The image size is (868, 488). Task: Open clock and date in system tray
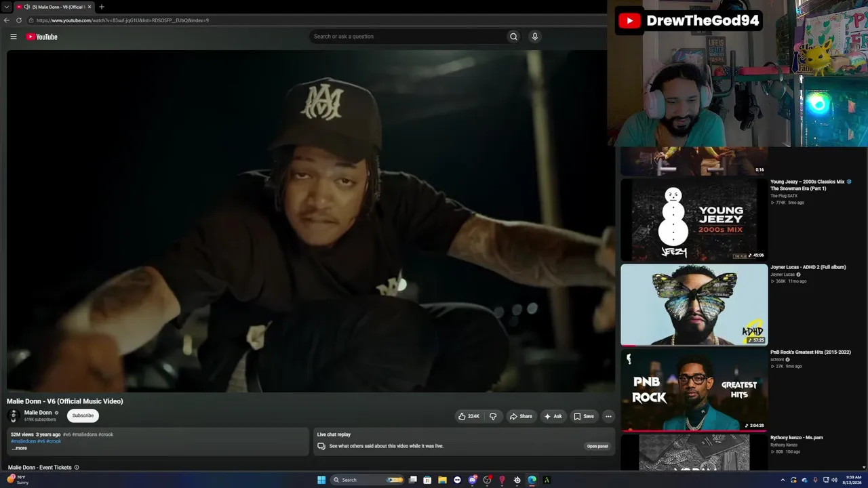(x=854, y=480)
